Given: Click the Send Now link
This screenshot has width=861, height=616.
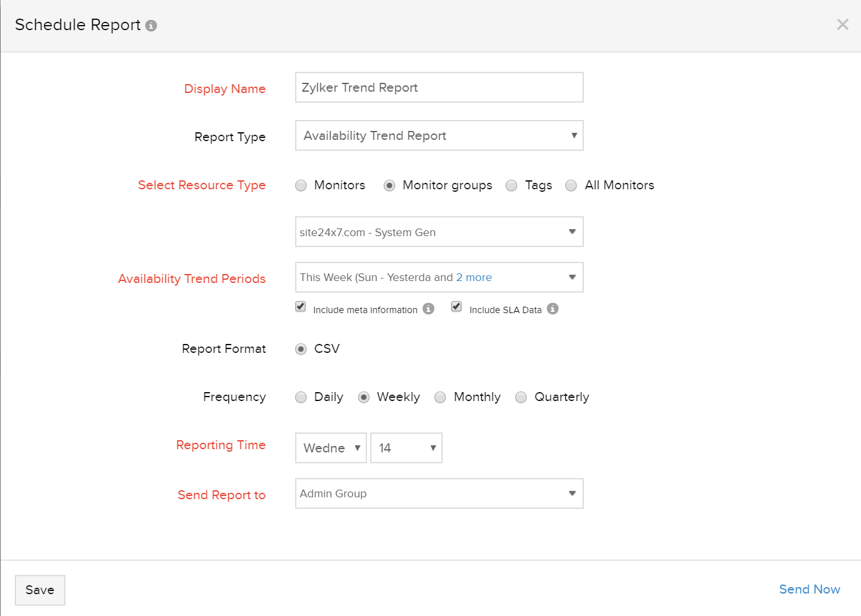Looking at the screenshot, I should pos(809,589).
